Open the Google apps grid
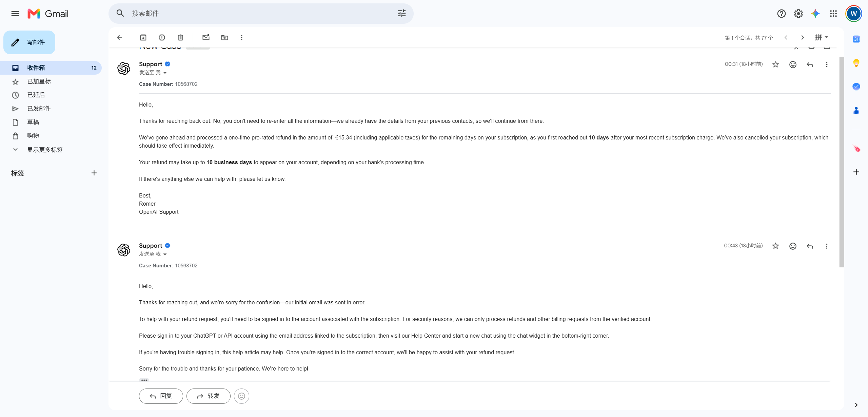Viewport: 868px width, 417px height. 833,14
